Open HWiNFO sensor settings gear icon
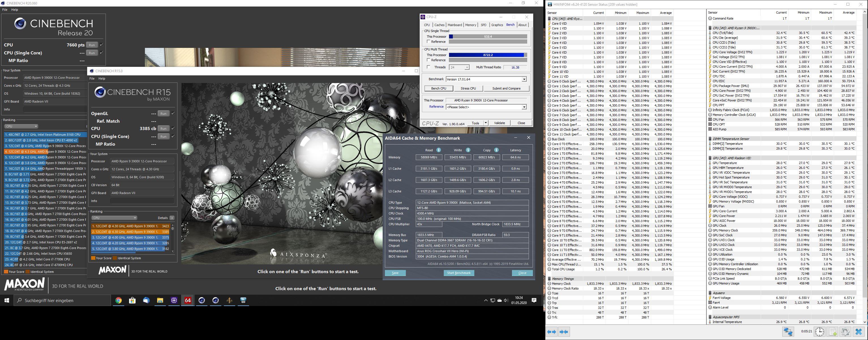Viewport: 868px width, 340px height. (x=845, y=331)
